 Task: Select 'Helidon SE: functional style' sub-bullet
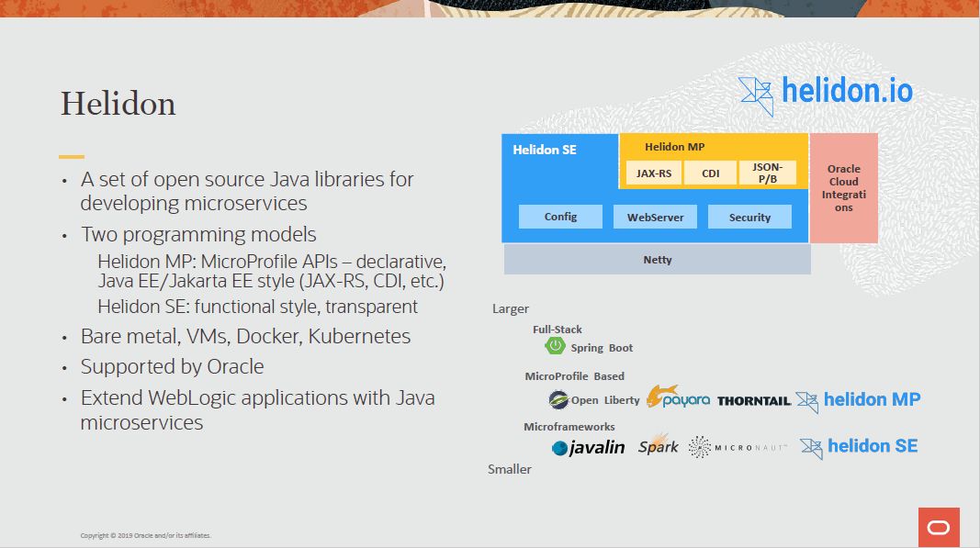tap(257, 307)
